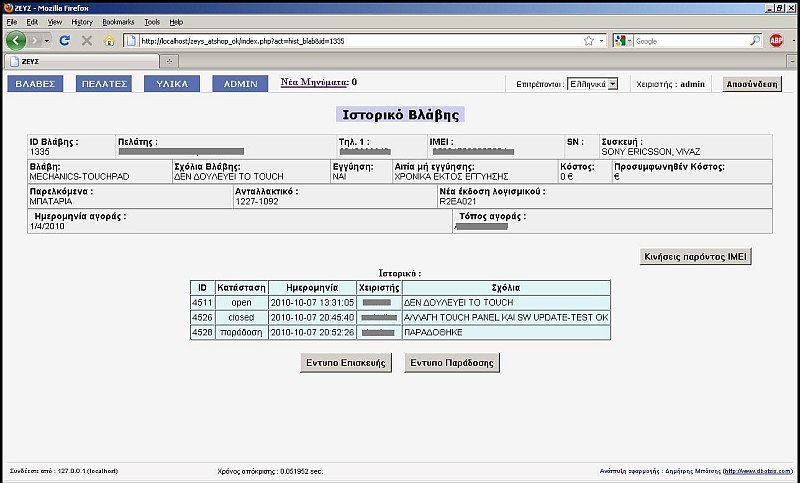Open the Help menu

176,22
